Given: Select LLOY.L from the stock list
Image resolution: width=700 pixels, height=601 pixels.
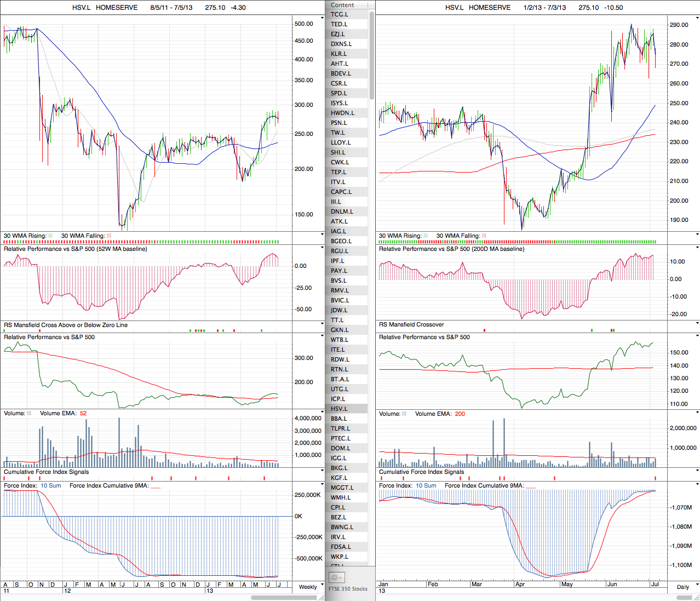Looking at the screenshot, I should 341,142.
